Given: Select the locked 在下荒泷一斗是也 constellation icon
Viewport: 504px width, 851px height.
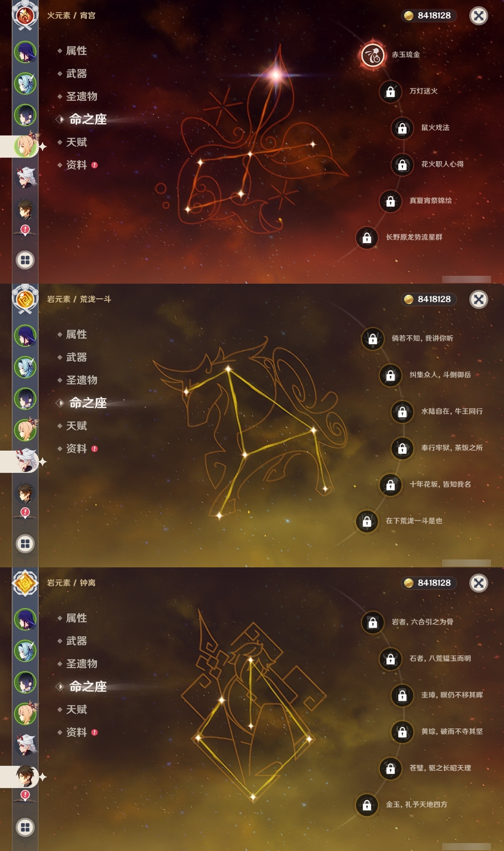Looking at the screenshot, I should pos(367,521).
